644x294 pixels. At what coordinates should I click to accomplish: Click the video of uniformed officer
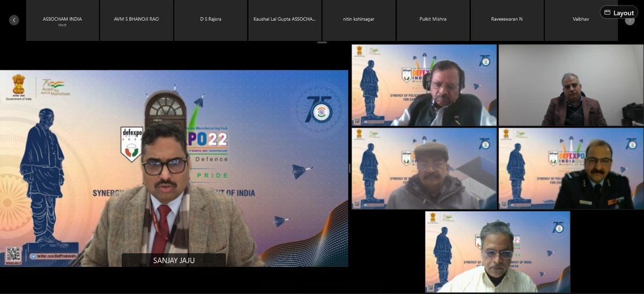point(571,168)
